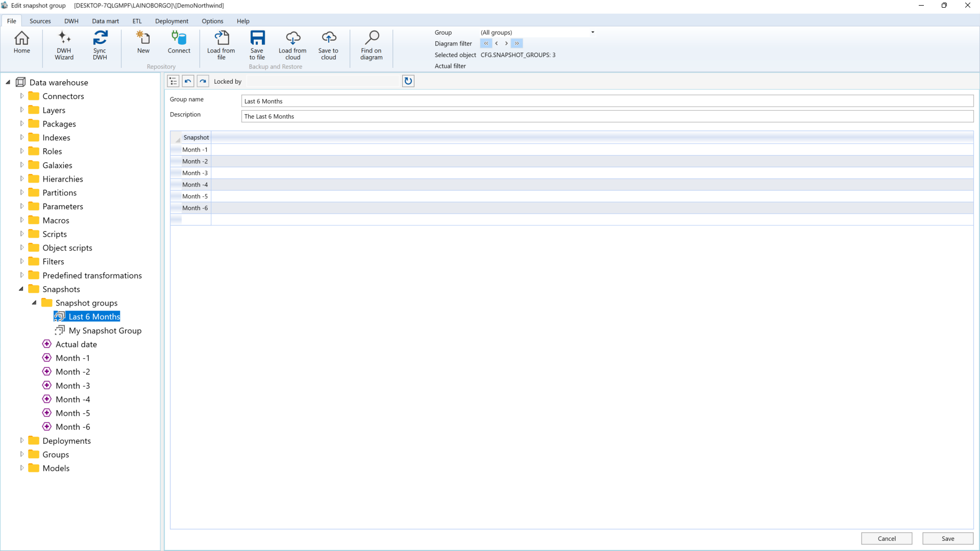Click the Group name input field

607,101
